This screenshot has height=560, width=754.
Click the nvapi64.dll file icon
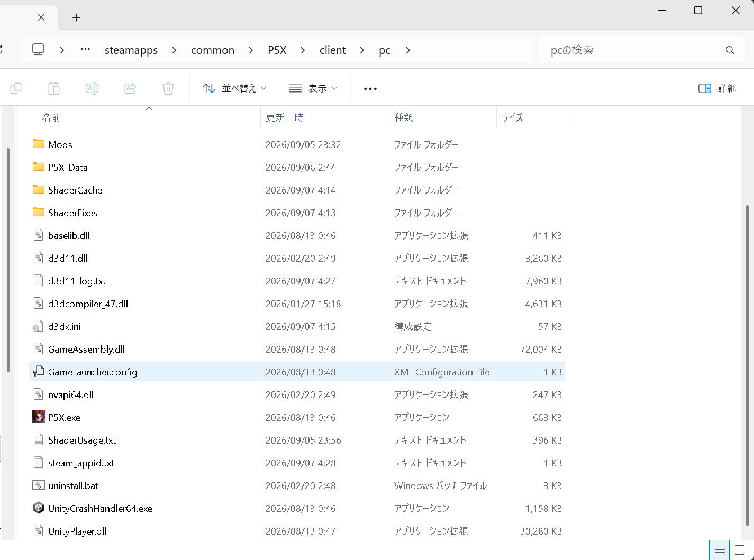pos(38,394)
